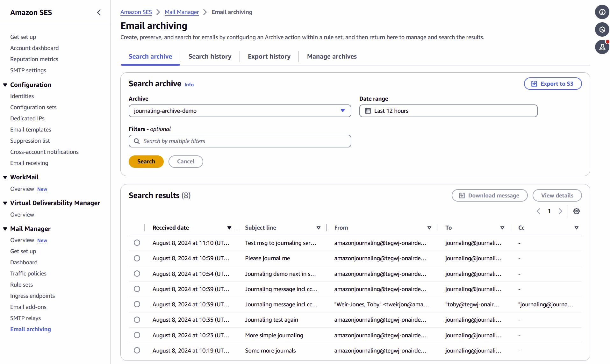
Task: Click the previous page chevron in pagination
Action: point(538,211)
